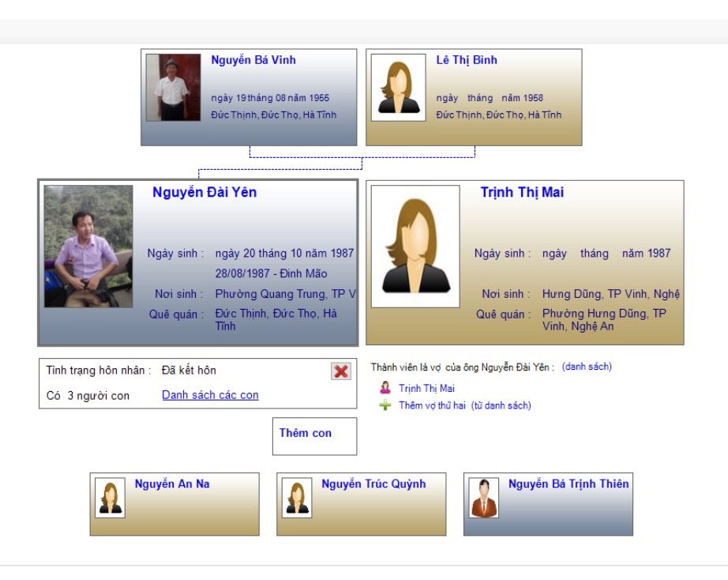This screenshot has height=580, width=728.
Task: Select the lunar date '28/08/1987 - Đinh Mão'
Action: (x=271, y=273)
